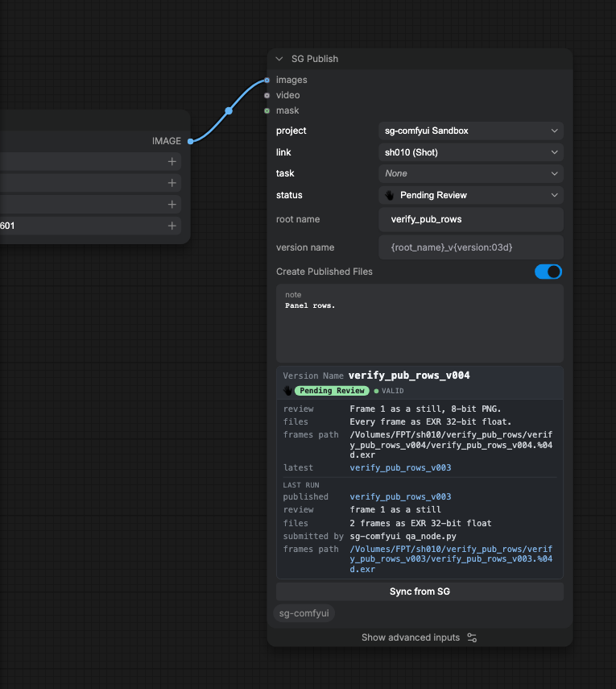Click plus icon on first left-node row
The image size is (616, 689).
tap(172, 162)
